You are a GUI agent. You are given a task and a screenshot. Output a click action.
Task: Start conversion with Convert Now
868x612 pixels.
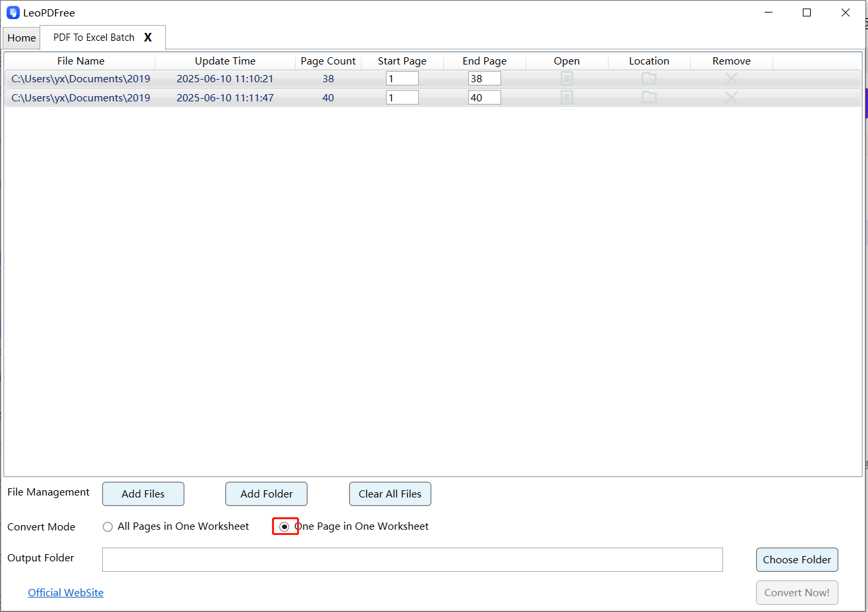(x=797, y=592)
